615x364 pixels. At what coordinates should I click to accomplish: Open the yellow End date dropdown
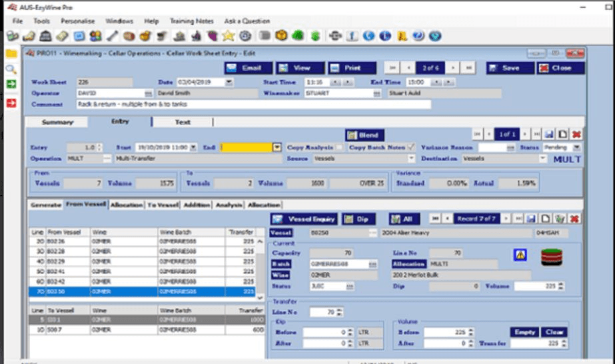[277, 147]
